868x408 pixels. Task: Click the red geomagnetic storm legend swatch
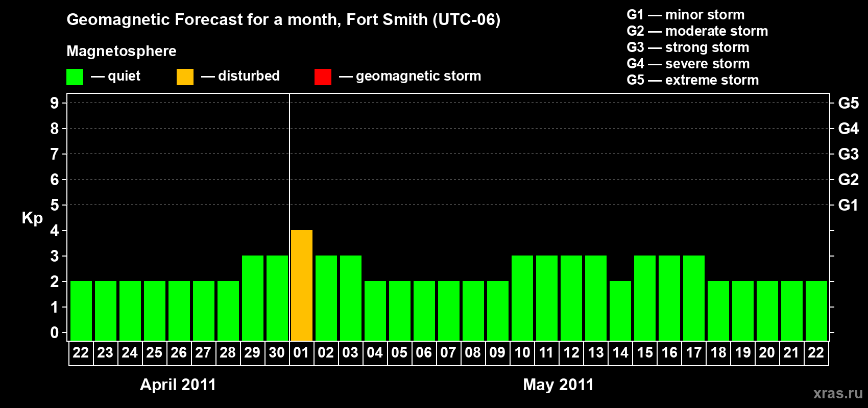(x=323, y=77)
